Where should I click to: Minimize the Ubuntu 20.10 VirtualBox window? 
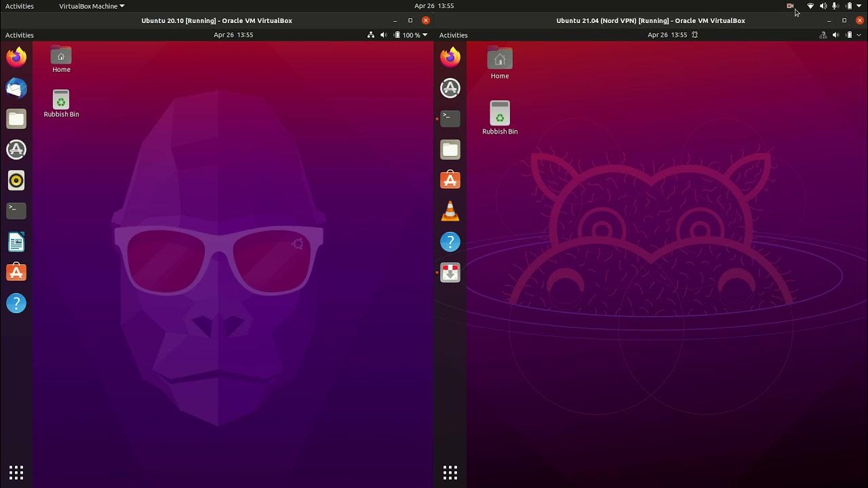tap(395, 20)
